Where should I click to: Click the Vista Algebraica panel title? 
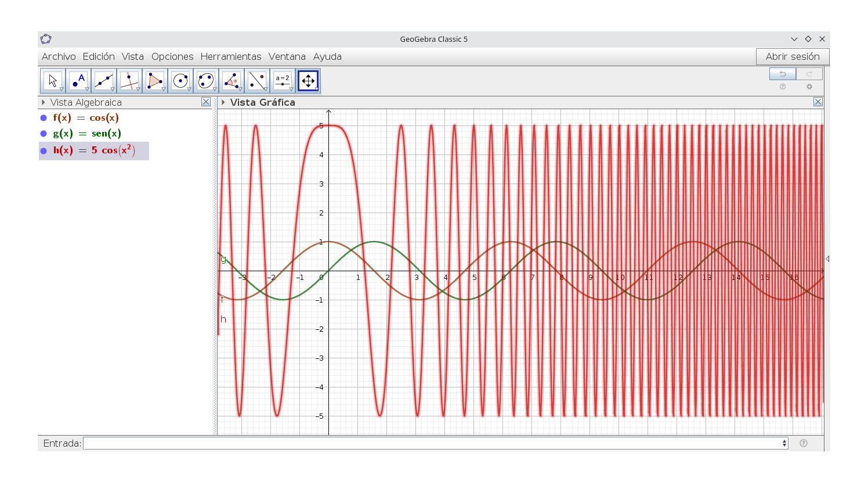coord(86,102)
